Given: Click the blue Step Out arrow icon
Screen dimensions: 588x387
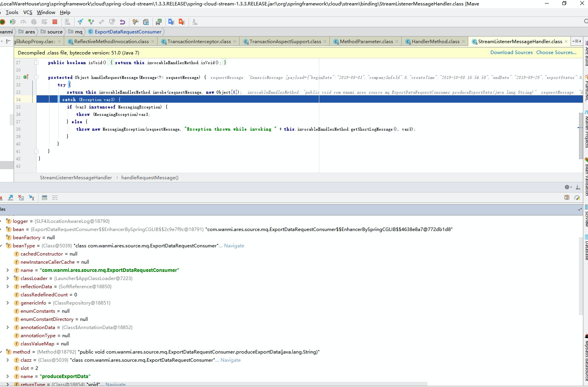Looking at the screenshot, I should point(10,198).
